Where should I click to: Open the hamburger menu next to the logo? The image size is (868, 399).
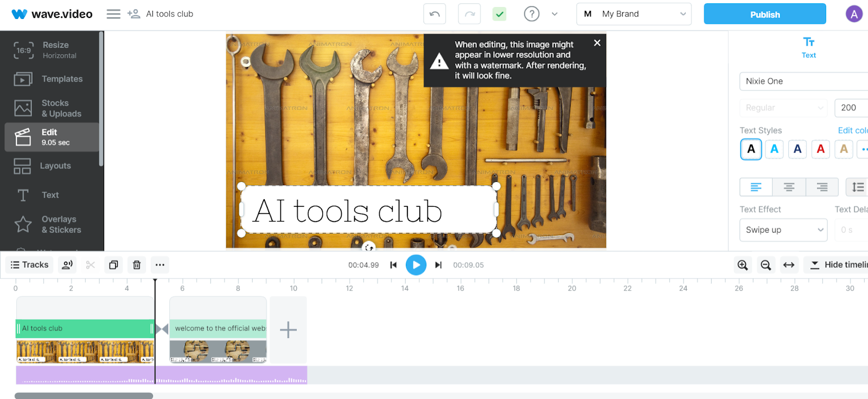click(x=113, y=14)
